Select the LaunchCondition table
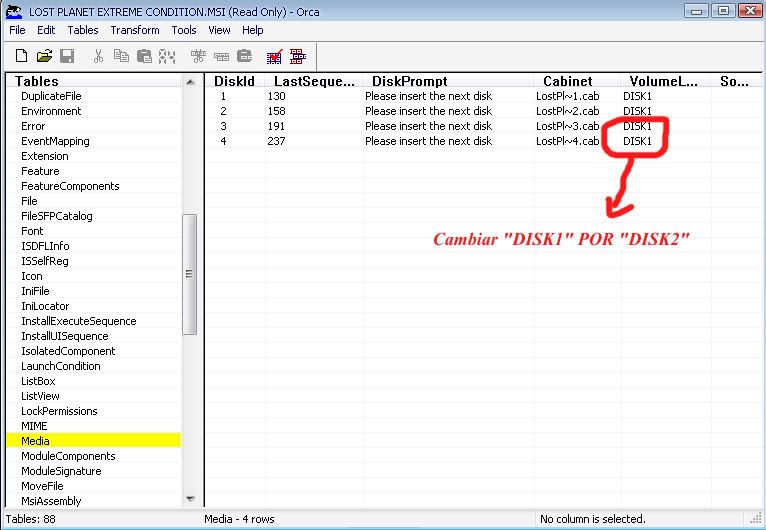This screenshot has height=530, width=766. pyautogui.click(x=61, y=366)
